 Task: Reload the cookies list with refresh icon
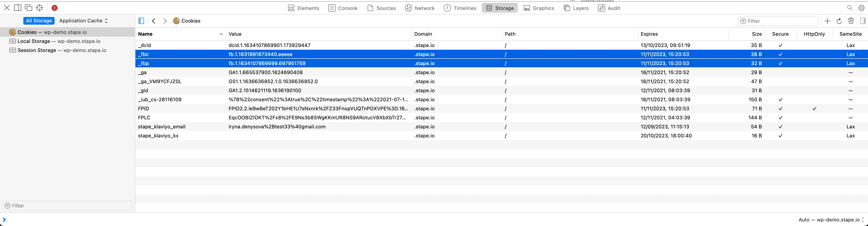pos(839,21)
